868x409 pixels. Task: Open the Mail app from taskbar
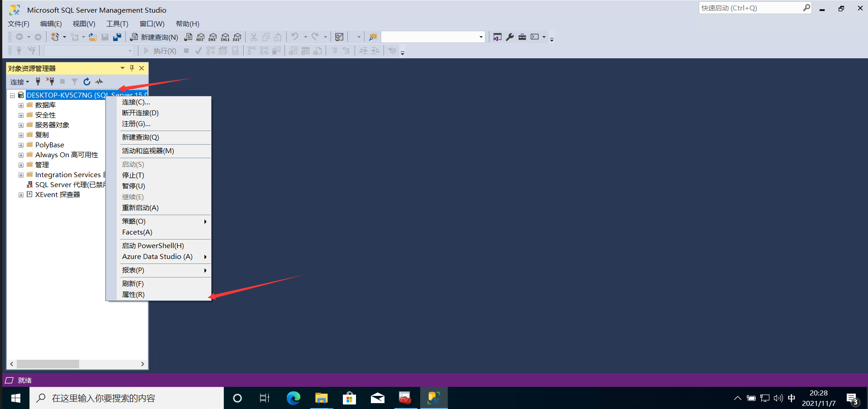377,398
